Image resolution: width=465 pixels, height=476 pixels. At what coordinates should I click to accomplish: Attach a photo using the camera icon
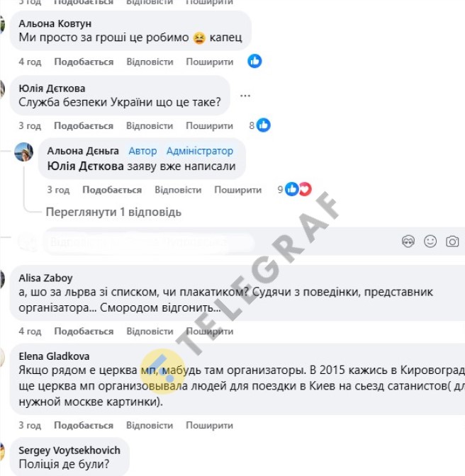click(452, 242)
